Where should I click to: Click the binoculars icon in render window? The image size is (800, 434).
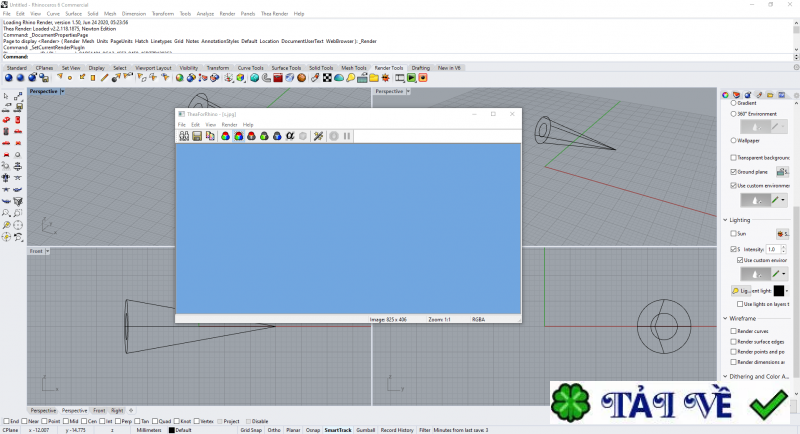184,136
